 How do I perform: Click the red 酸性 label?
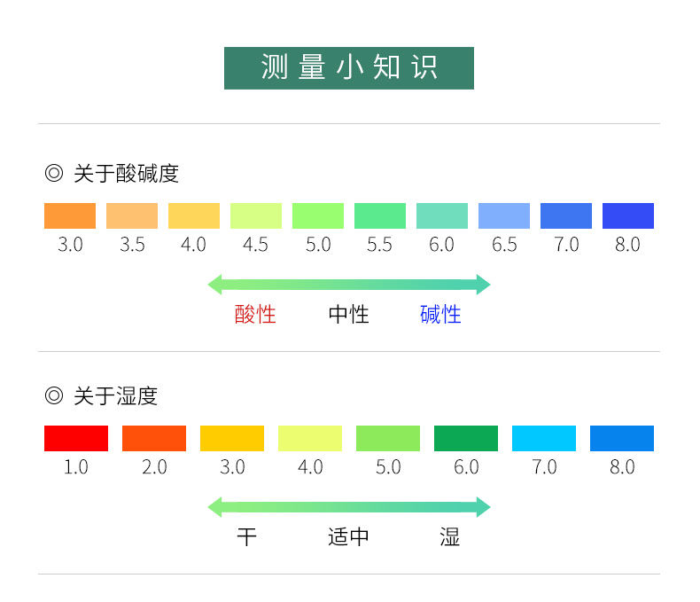[x=255, y=315]
